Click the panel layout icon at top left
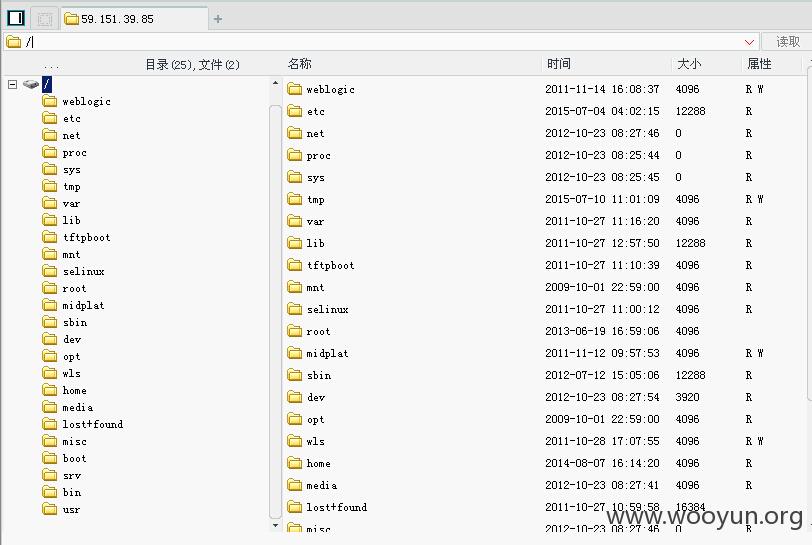The image size is (812, 545). click(x=16, y=18)
